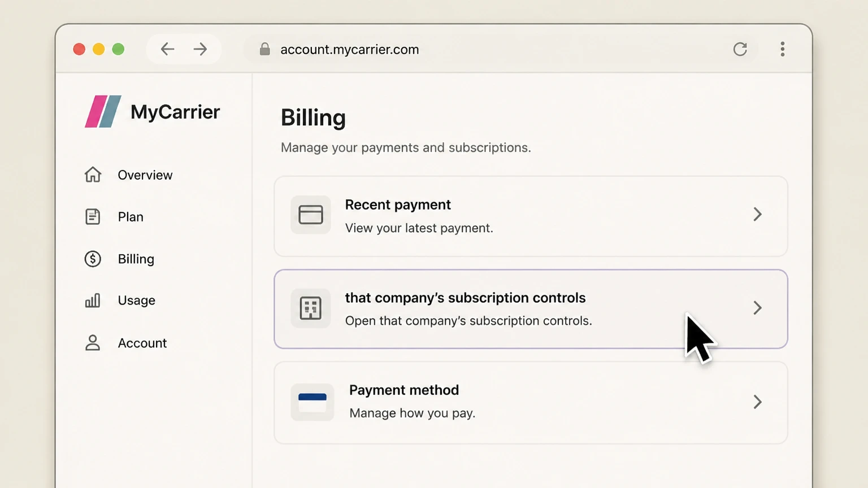Expand subscription controls using its chevron
868x488 pixels.
tap(758, 308)
